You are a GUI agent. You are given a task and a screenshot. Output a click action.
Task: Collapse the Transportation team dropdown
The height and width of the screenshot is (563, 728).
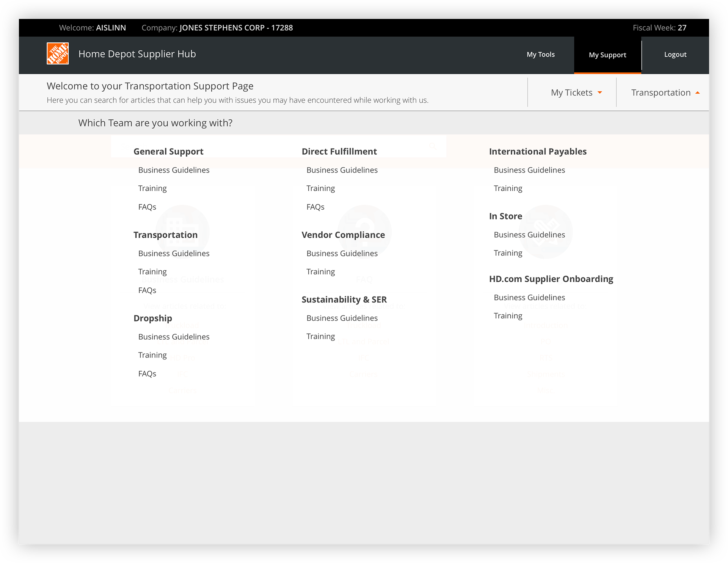pyautogui.click(x=665, y=93)
